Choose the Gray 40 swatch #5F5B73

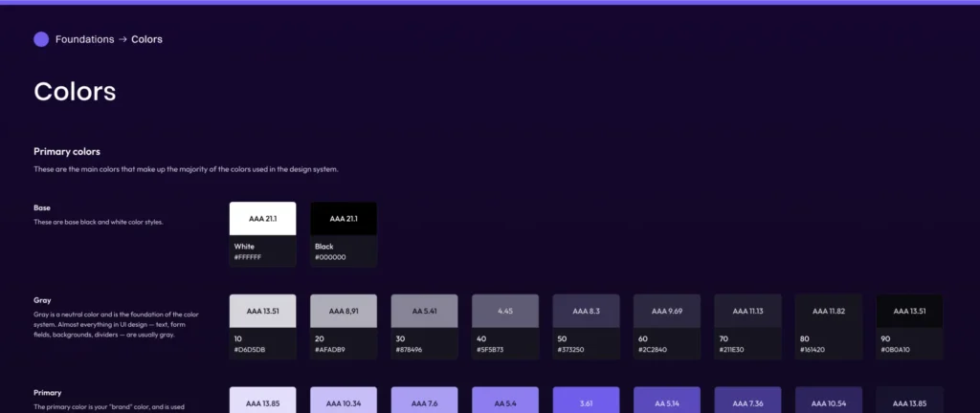505,312
